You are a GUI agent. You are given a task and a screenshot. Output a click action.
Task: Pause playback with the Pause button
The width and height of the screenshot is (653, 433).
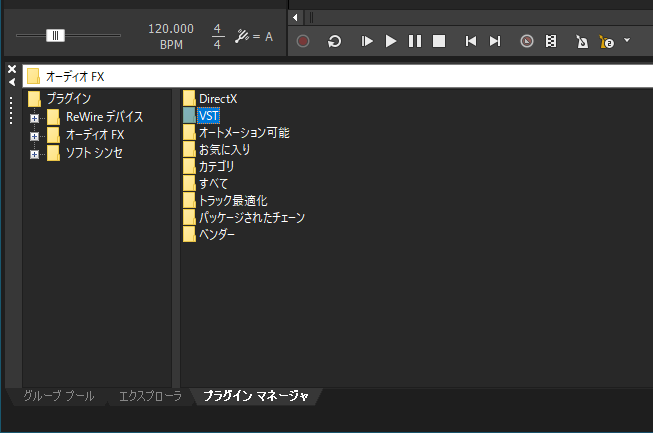click(x=415, y=41)
